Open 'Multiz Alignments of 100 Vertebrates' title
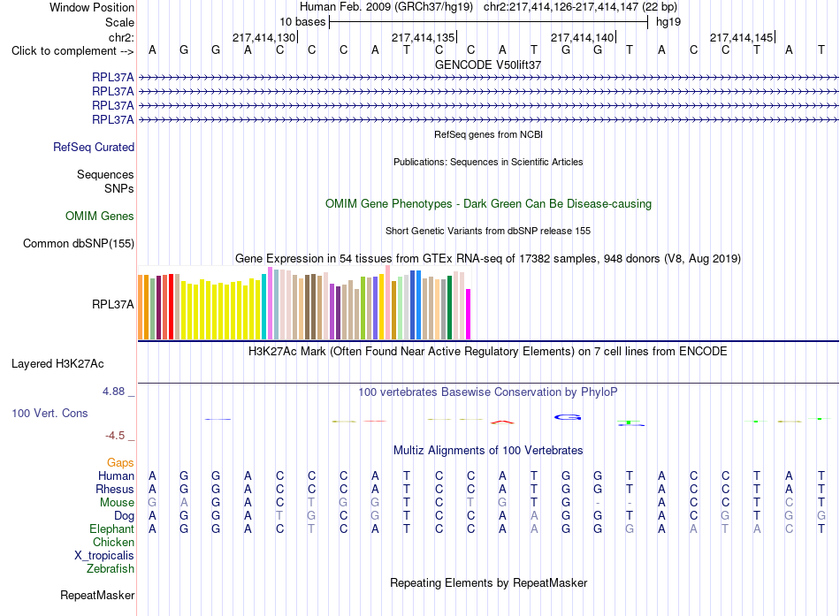Viewport: 840px width, 616px height. [x=488, y=451]
